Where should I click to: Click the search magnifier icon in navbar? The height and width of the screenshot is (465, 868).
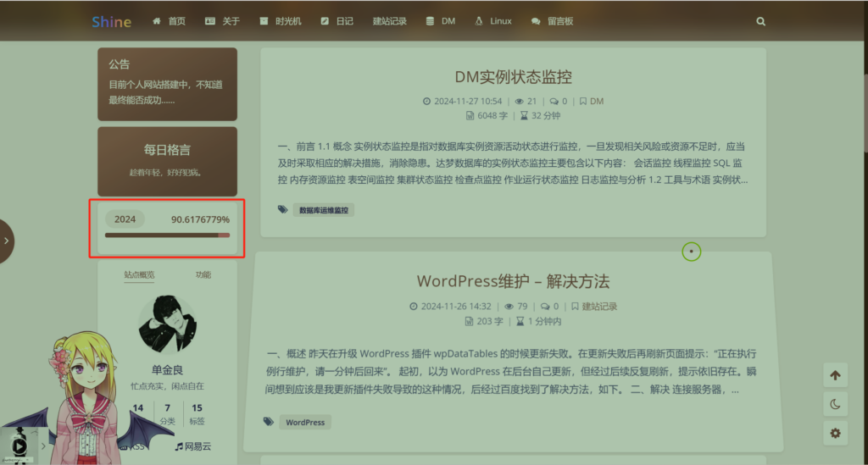tap(760, 21)
